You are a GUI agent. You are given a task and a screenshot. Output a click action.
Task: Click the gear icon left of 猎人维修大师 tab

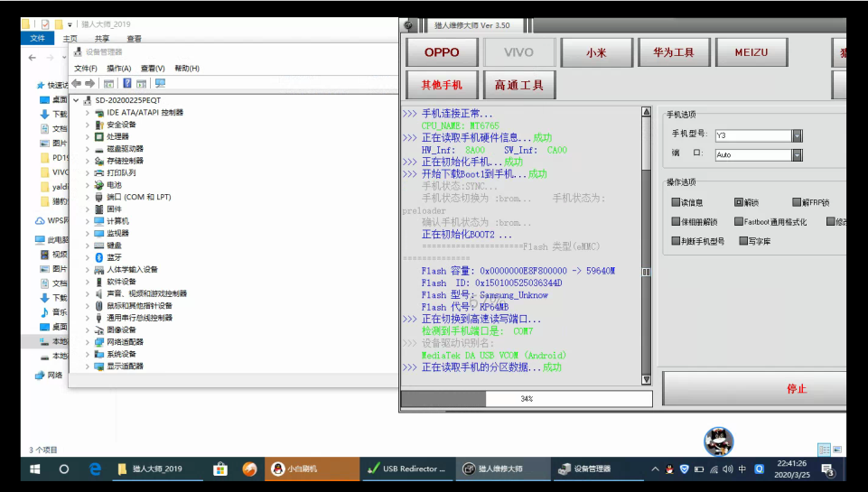click(408, 25)
